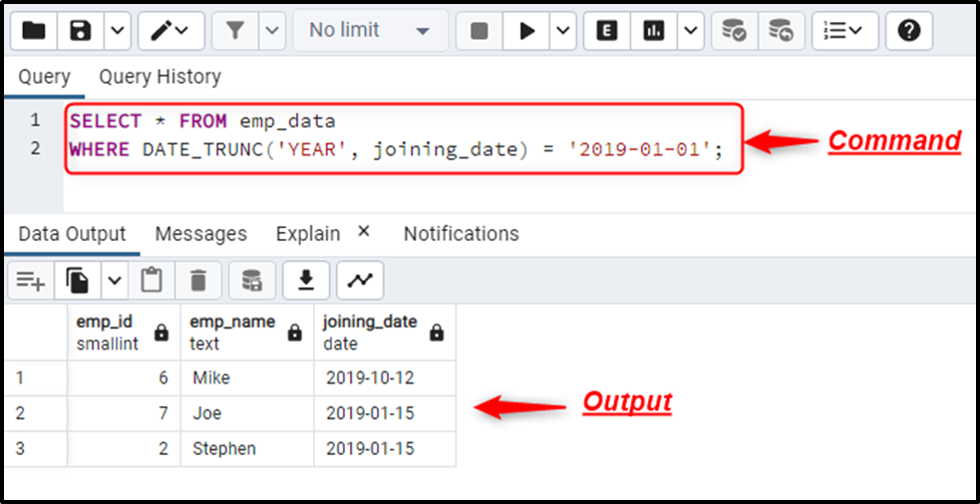This screenshot has width=980, height=504.
Task: Expand the save options dropdown arrow
Action: 118,31
